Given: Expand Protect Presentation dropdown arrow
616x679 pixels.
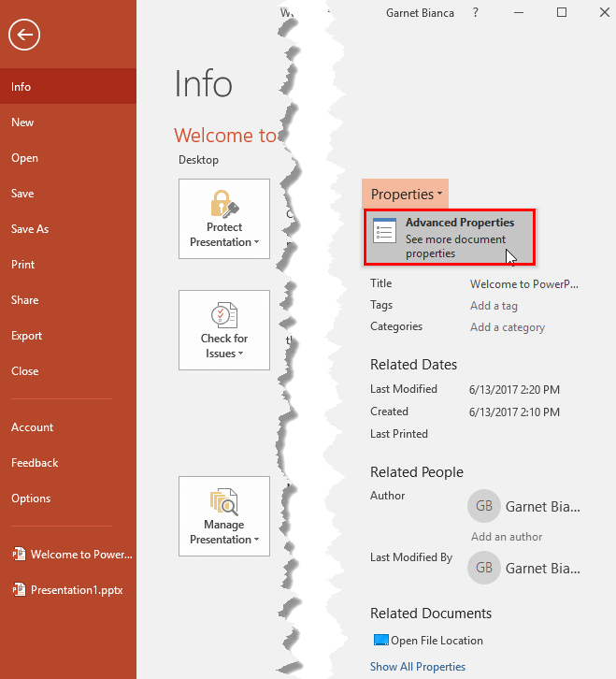Looking at the screenshot, I should point(257,242).
